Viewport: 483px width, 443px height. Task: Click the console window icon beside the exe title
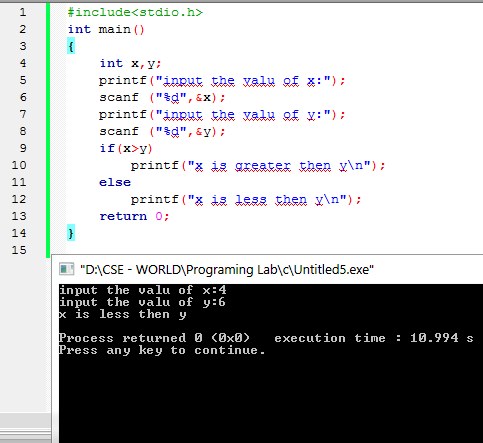[66, 269]
